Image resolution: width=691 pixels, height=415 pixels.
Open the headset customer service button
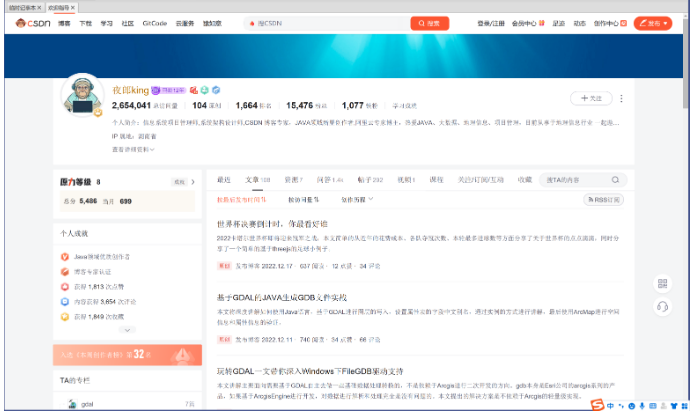(662, 306)
